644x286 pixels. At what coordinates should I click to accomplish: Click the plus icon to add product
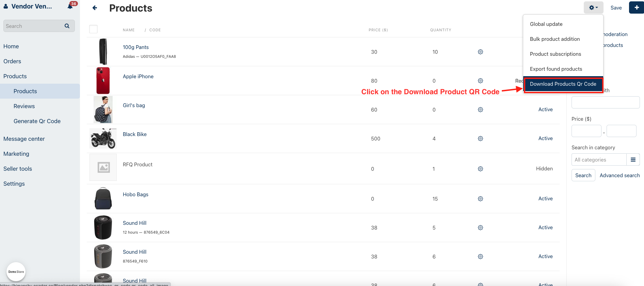coord(636,7)
